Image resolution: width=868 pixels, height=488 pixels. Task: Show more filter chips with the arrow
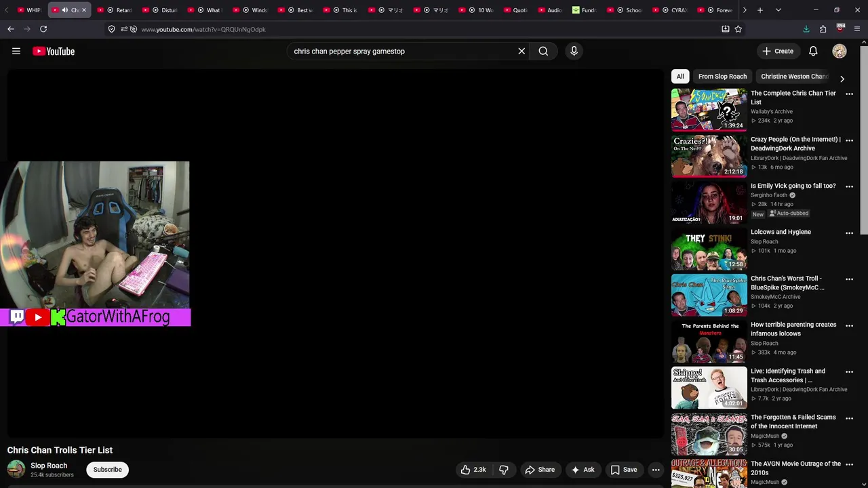pos(842,79)
